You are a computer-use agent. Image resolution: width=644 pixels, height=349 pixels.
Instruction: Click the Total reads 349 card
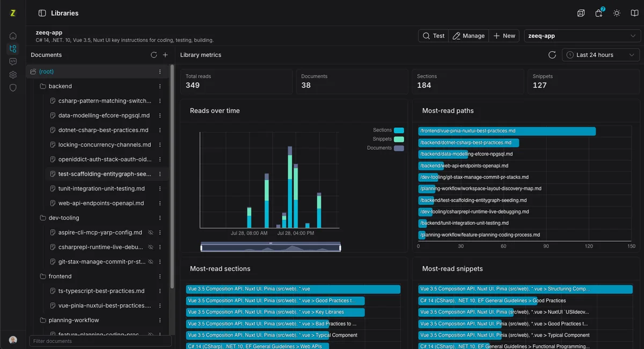tap(236, 81)
